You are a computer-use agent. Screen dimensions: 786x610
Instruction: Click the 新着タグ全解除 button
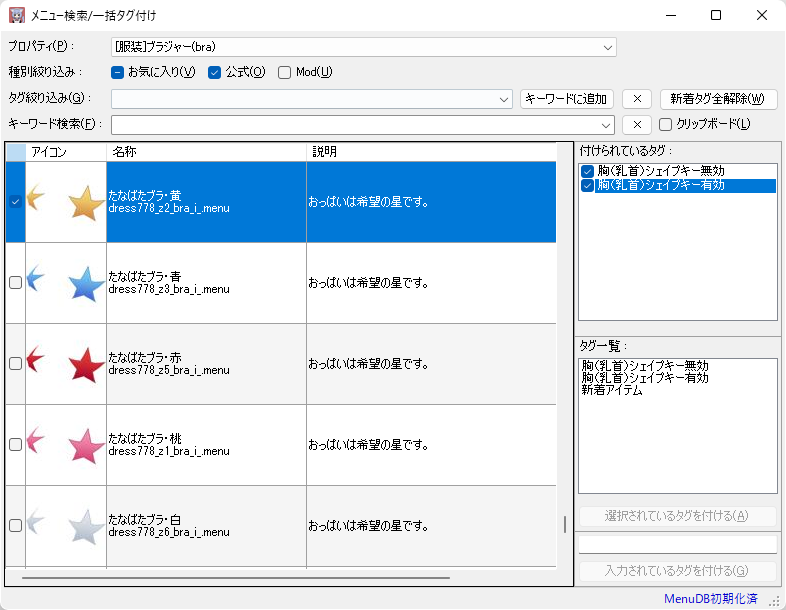point(718,99)
